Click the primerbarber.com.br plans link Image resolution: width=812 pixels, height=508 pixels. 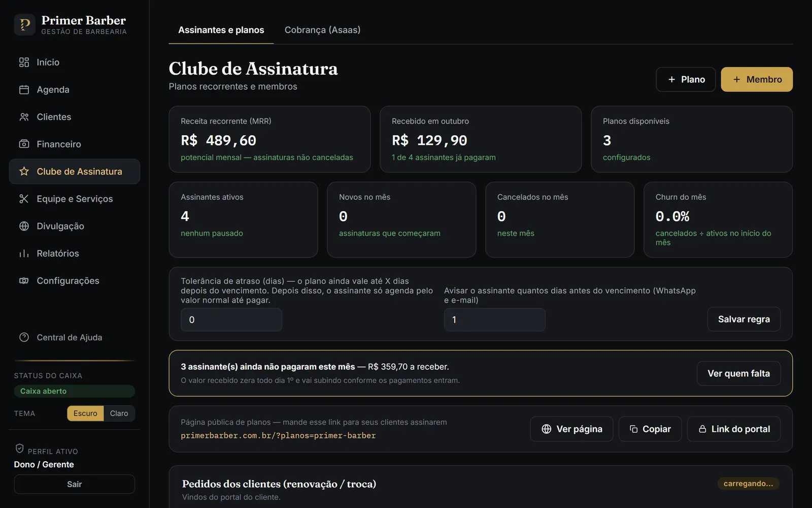pyautogui.click(x=278, y=436)
